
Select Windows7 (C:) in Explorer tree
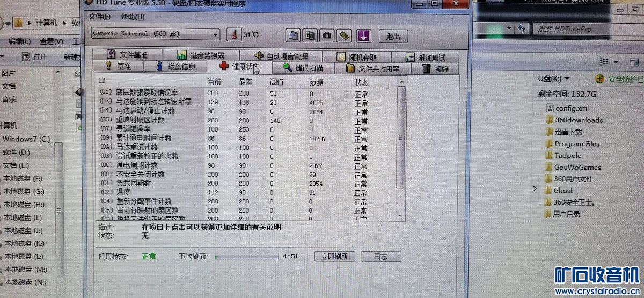coord(26,139)
